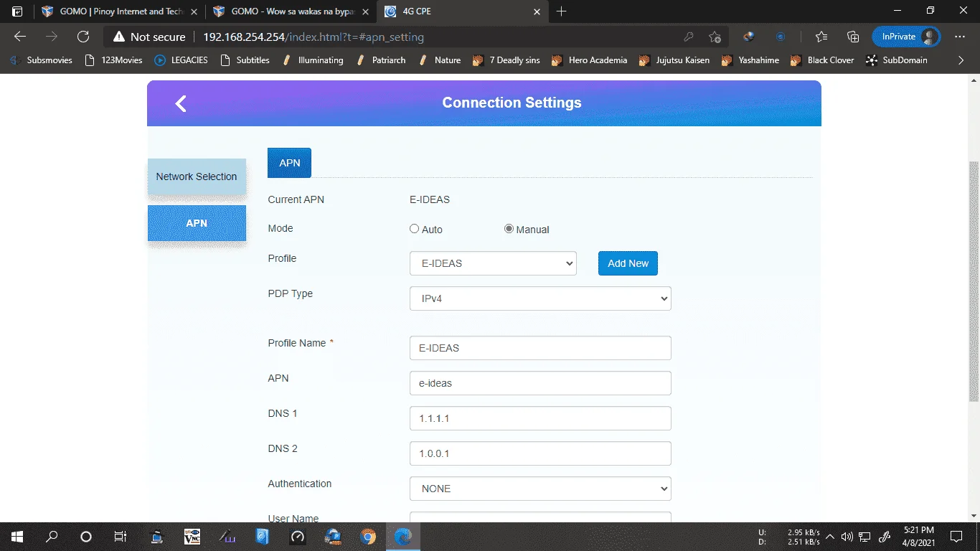Close the 4G CPE tab
Image resolution: width=980 pixels, height=551 pixels.
537,11
